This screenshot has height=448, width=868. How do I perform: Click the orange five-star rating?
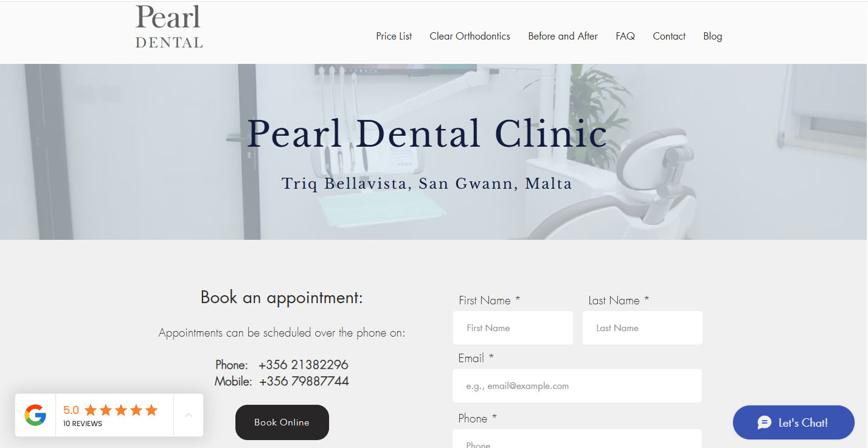121,410
